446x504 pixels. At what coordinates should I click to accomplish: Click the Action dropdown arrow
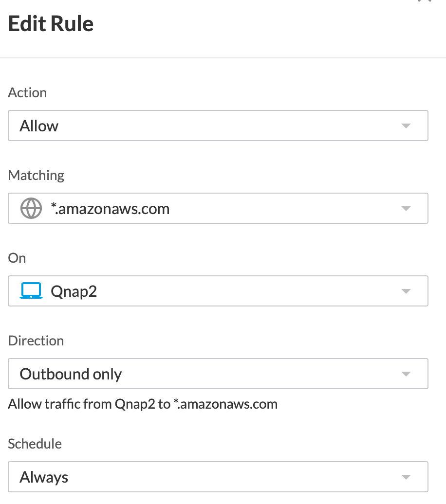coord(406,126)
